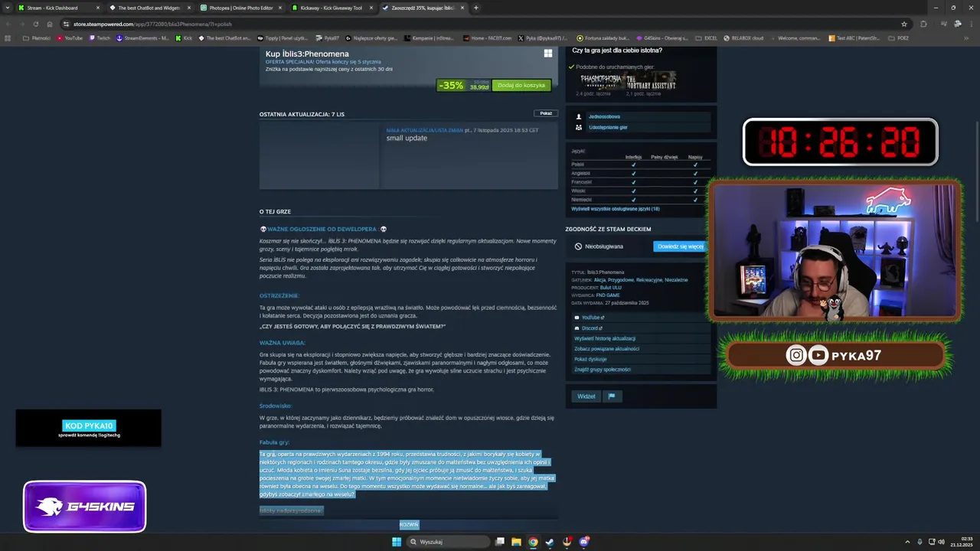
Task: Open the Phasmophobia similar game thumbnail
Action: 601,80
